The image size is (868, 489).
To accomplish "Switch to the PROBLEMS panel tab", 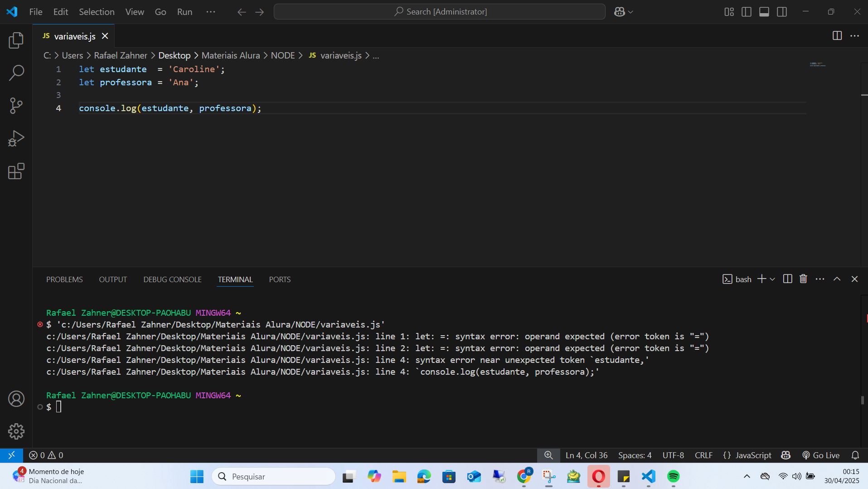I will 64,279.
